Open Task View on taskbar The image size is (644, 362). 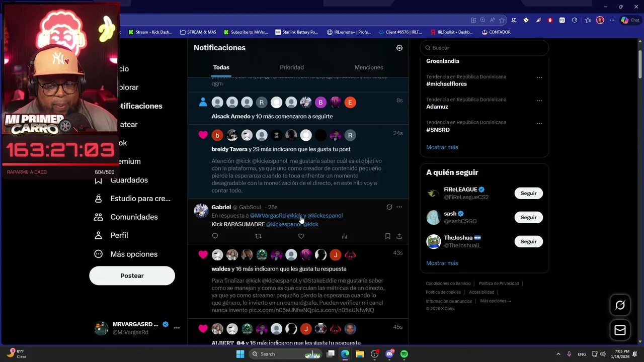331,354
